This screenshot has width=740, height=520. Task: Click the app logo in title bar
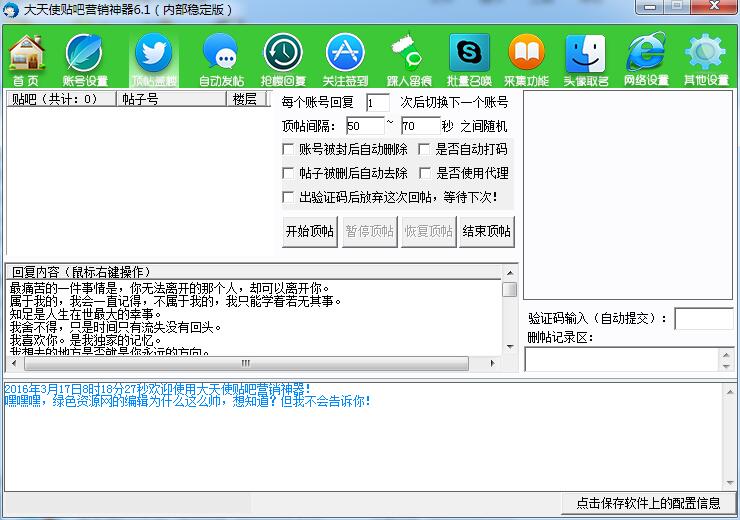[10, 10]
